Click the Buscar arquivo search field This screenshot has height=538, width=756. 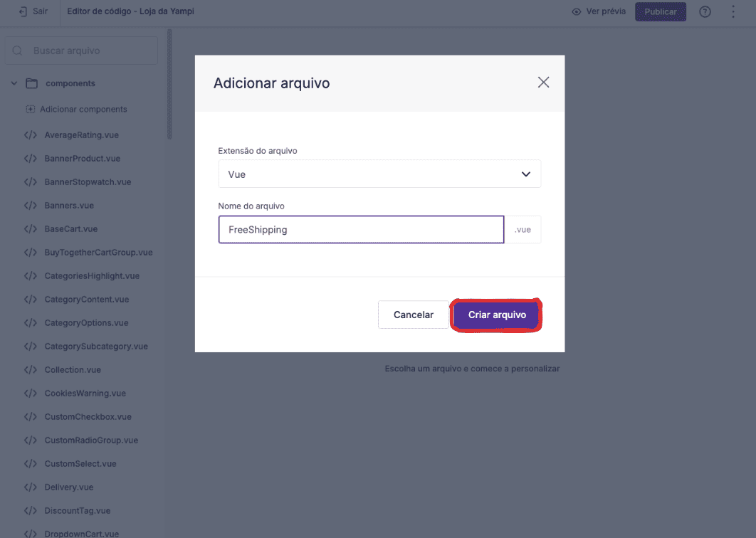(81, 51)
